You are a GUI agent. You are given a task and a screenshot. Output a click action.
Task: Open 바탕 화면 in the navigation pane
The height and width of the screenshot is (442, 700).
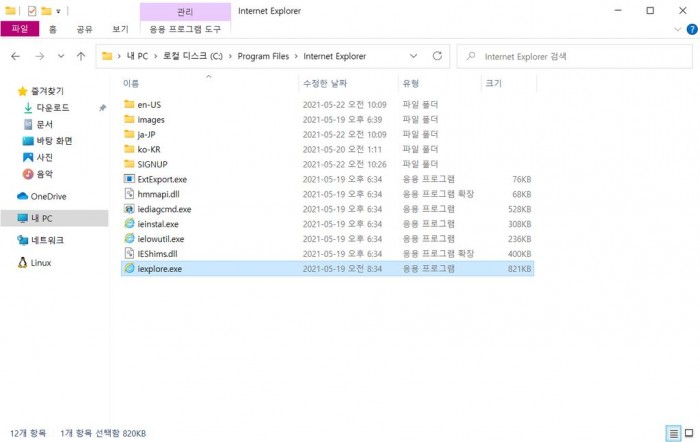point(54,141)
